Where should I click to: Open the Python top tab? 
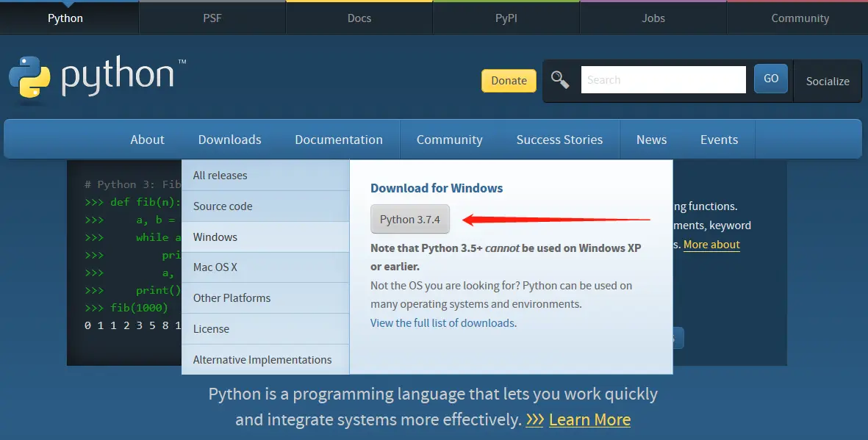point(65,18)
